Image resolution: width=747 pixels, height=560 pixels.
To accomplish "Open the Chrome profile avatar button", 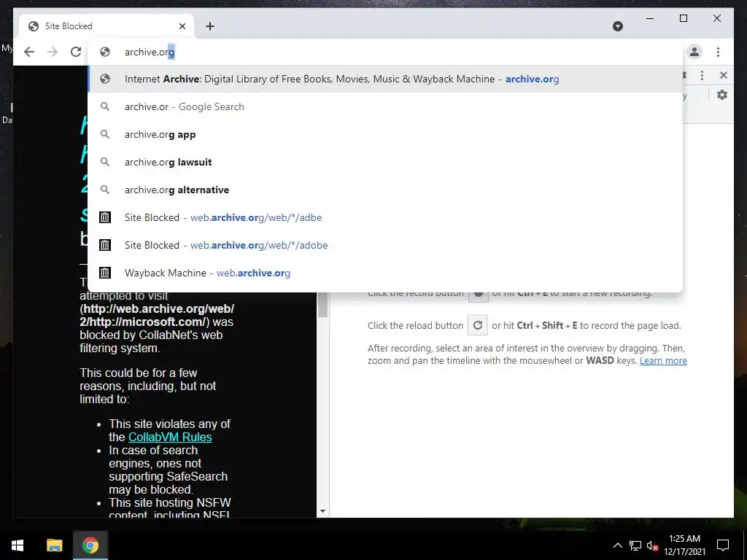I will point(694,52).
